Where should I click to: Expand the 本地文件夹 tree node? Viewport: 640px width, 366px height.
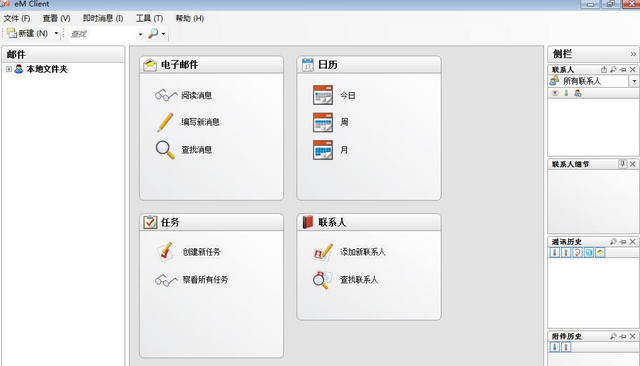point(9,69)
